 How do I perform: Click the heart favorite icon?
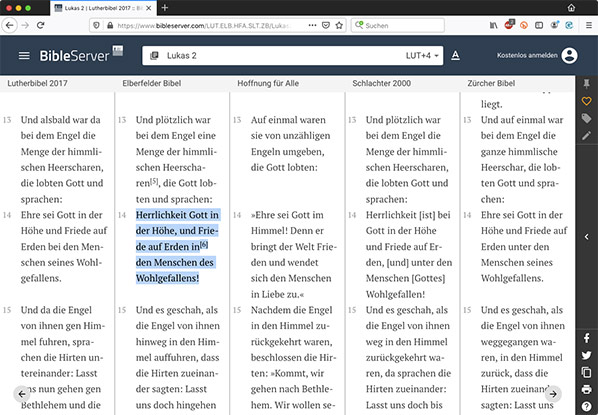(x=587, y=101)
